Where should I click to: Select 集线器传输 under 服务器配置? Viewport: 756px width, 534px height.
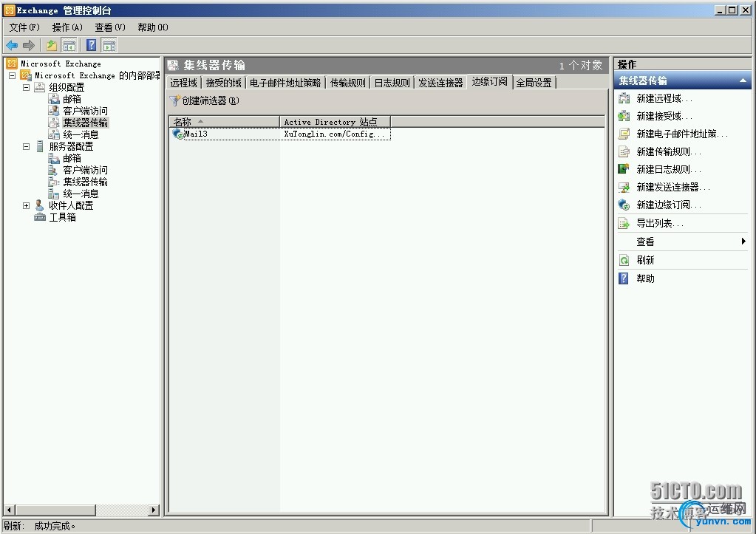click(85, 182)
